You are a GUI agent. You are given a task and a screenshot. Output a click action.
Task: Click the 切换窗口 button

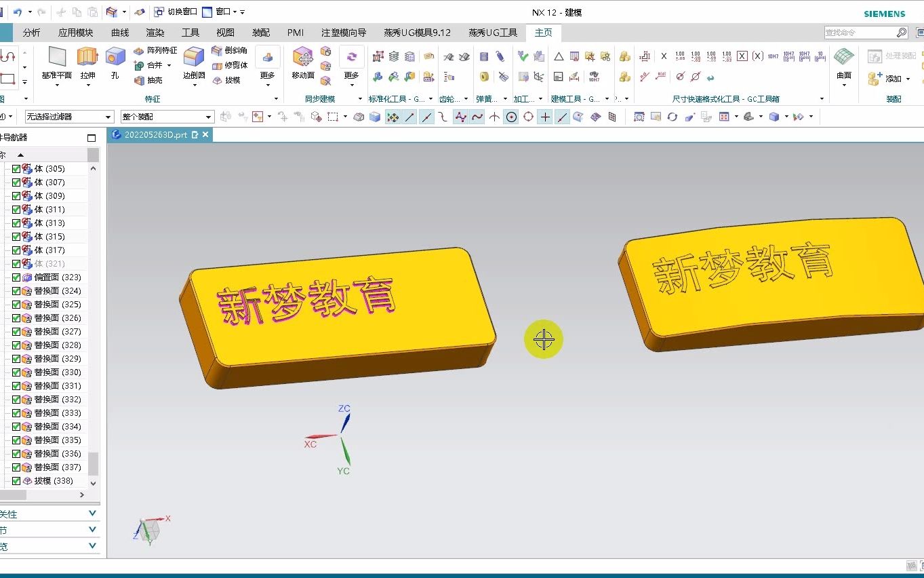176,12
